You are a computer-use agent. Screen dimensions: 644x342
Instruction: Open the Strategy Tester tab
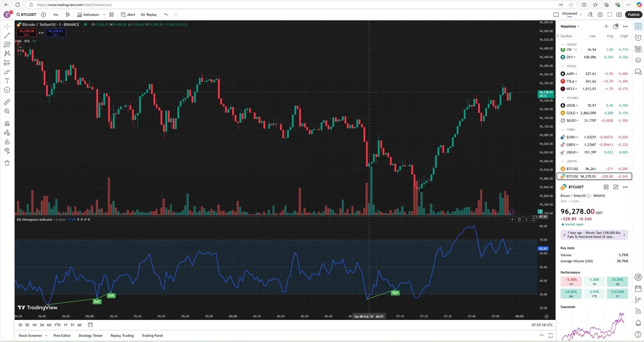(x=91, y=336)
